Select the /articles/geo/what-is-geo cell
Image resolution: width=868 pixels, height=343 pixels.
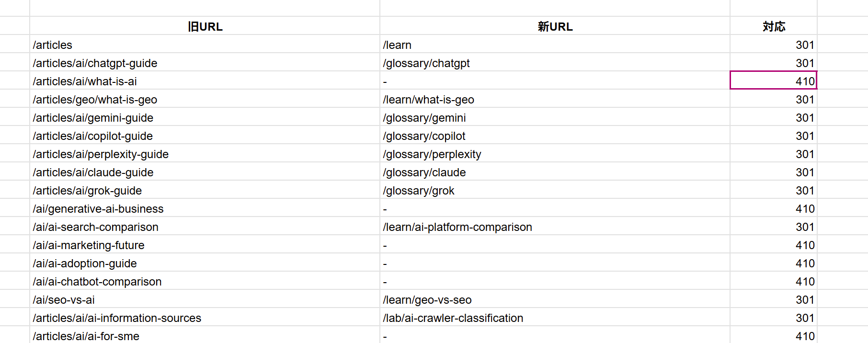coord(205,99)
